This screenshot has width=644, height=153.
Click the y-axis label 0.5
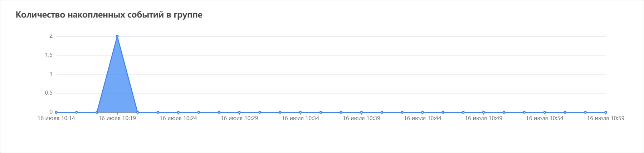pyautogui.click(x=49, y=93)
